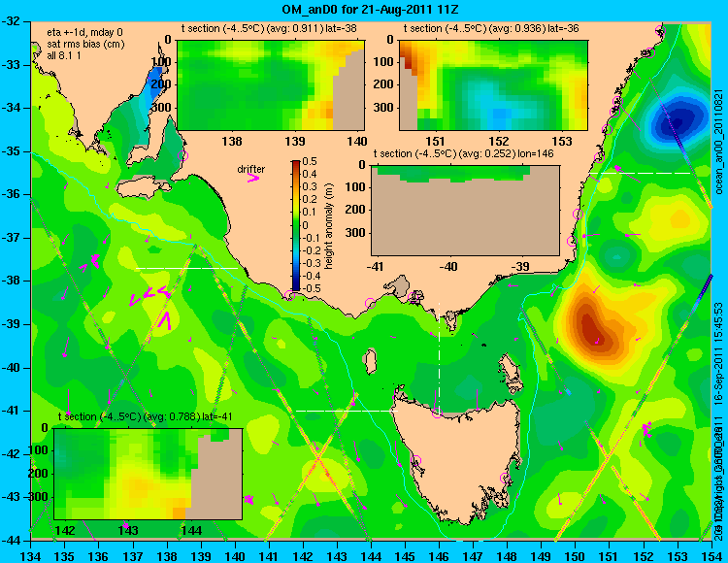The image size is (728, 563).
Task: Click the magenta drifter arrow legend symbol
Action: 253,178
